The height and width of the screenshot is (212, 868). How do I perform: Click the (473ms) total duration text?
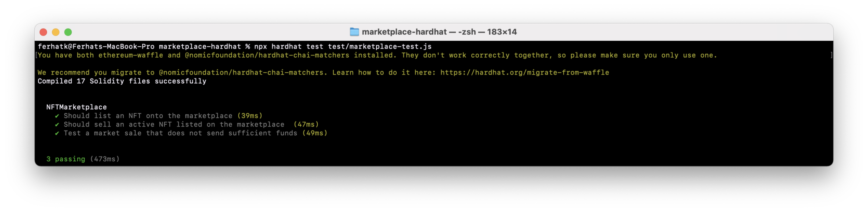click(x=105, y=159)
